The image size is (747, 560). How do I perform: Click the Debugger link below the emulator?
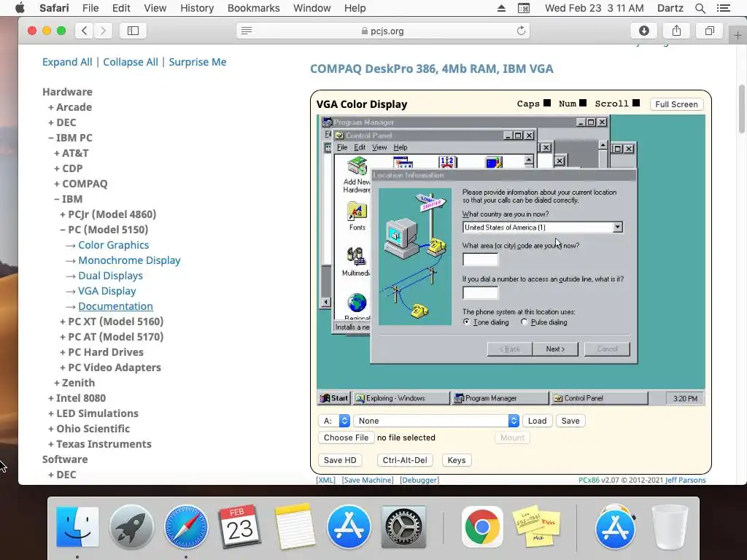(x=419, y=480)
